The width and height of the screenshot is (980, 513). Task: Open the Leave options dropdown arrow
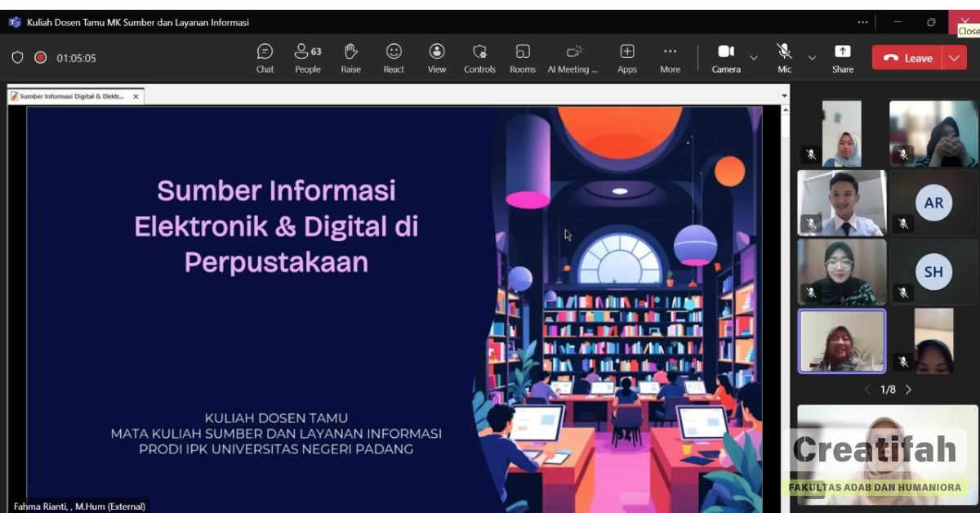pos(955,58)
